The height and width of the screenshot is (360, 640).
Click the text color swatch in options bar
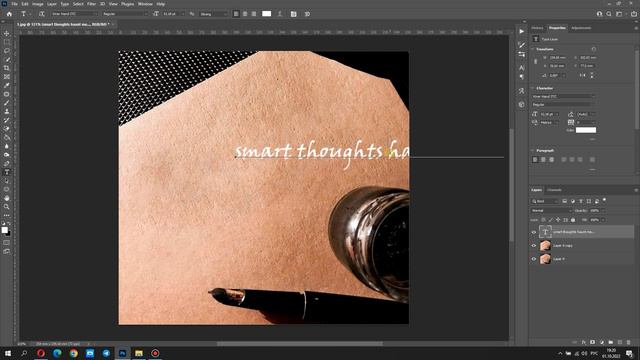click(267, 14)
